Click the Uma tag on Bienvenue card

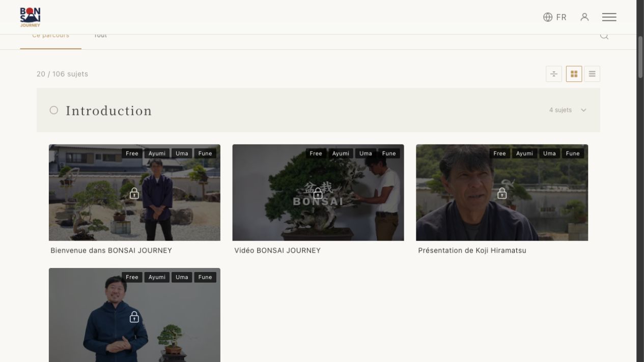182,154
